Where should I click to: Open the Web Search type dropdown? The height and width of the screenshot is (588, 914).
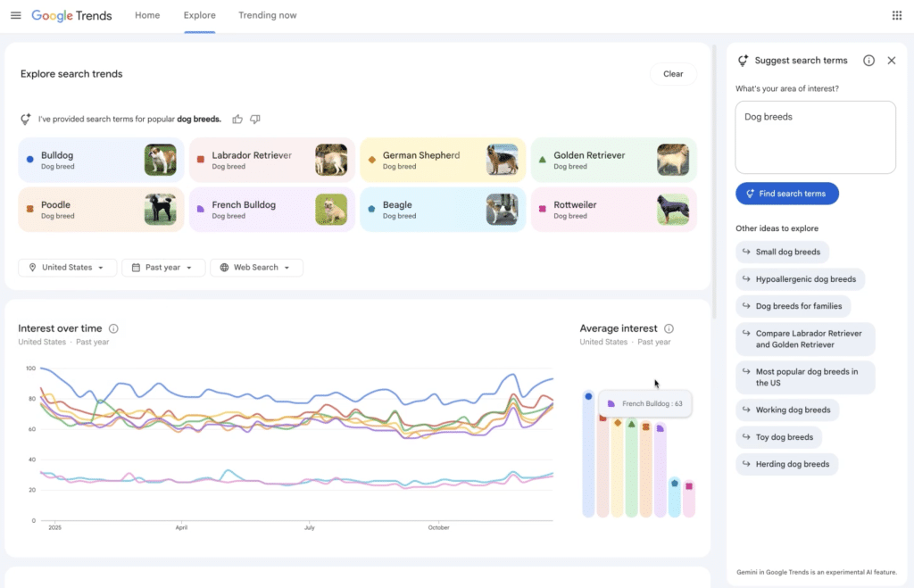[x=256, y=268]
